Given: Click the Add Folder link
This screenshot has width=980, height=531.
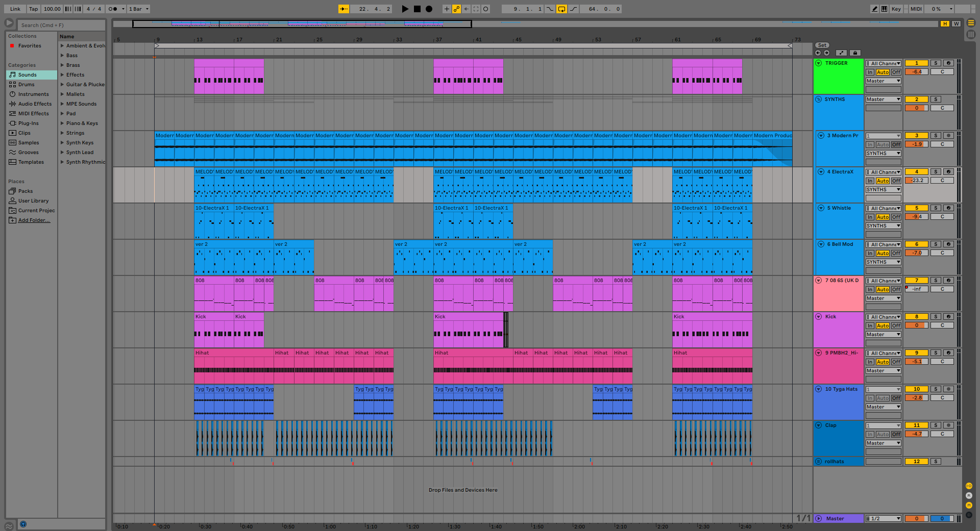Looking at the screenshot, I should point(34,220).
